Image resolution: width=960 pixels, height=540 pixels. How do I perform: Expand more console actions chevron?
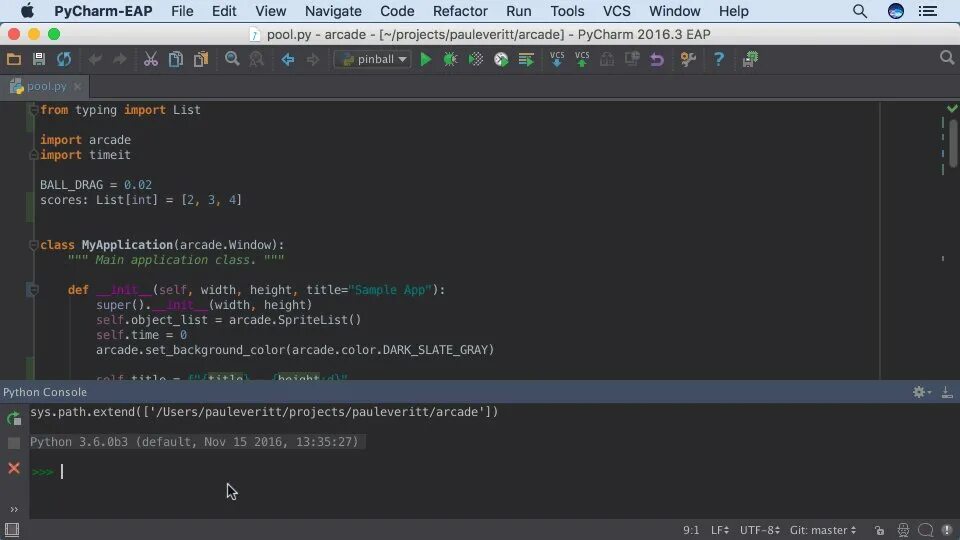[13, 509]
